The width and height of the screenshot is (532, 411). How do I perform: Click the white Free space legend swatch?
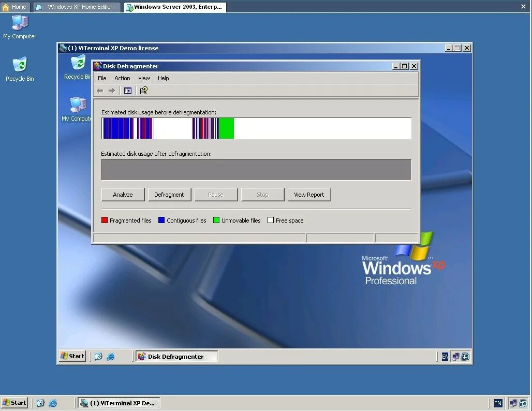tap(271, 220)
